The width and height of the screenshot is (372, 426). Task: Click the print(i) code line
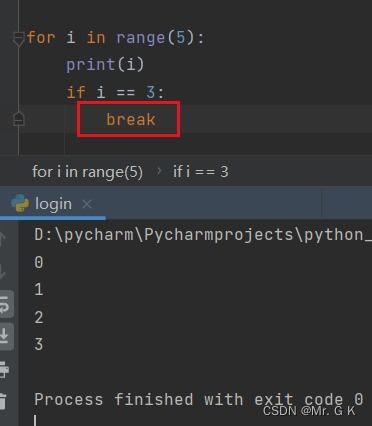coord(105,65)
